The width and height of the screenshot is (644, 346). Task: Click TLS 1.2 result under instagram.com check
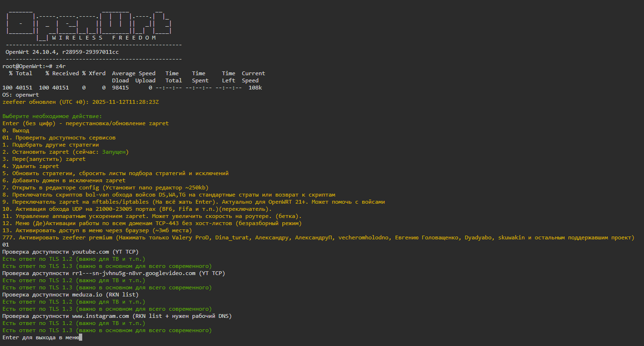[73, 323]
